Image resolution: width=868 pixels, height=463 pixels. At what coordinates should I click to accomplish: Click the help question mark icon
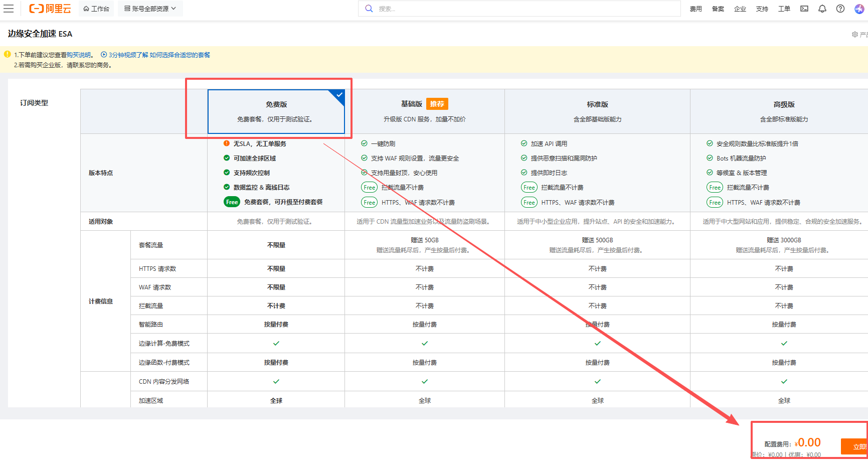point(840,9)
